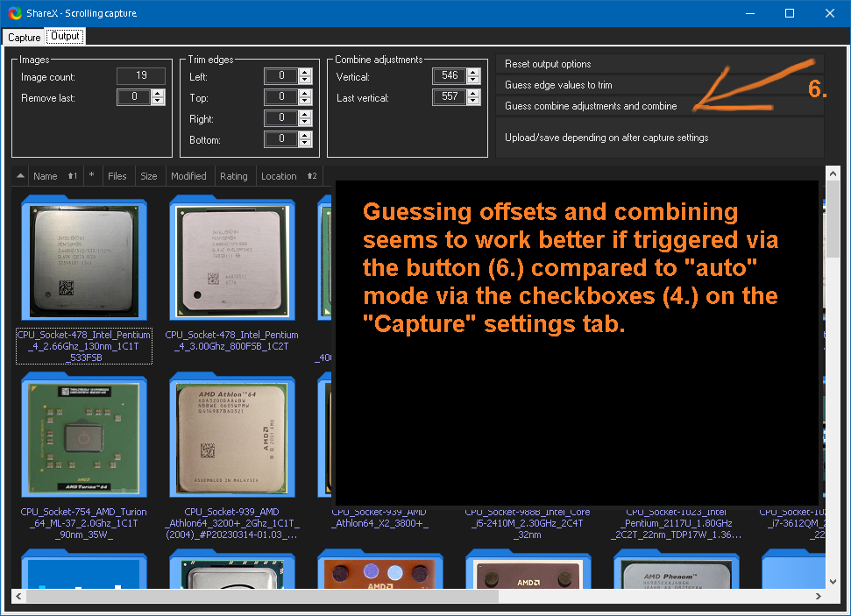Decrease Trim edges Bottom value
Viewport: 851px width, 616px height.
tap(305, 144)
